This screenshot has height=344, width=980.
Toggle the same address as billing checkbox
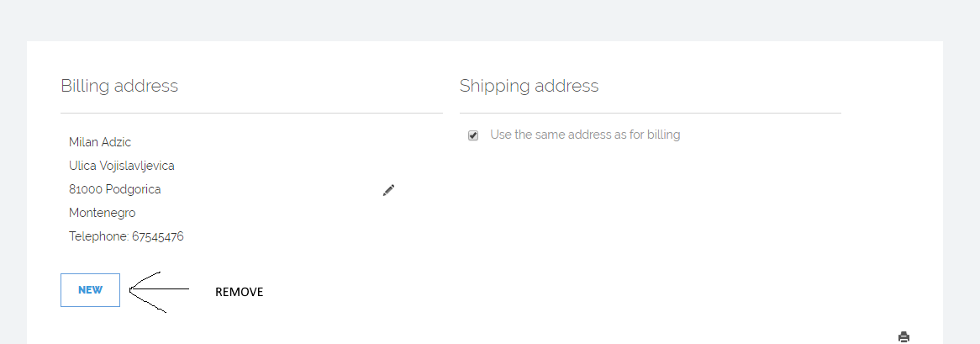tap(473, 135)
